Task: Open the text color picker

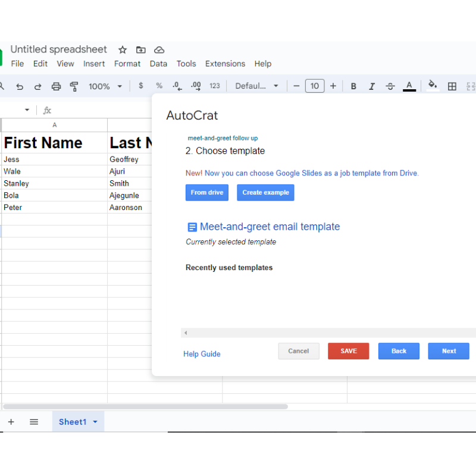Action: pos(409,86)
